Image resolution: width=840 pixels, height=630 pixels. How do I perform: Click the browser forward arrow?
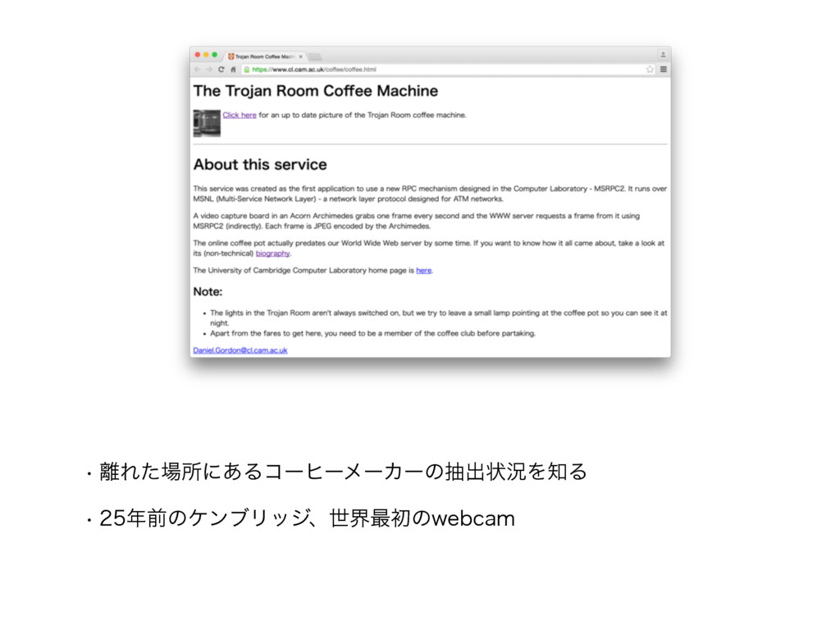click(x=209, y=69)
